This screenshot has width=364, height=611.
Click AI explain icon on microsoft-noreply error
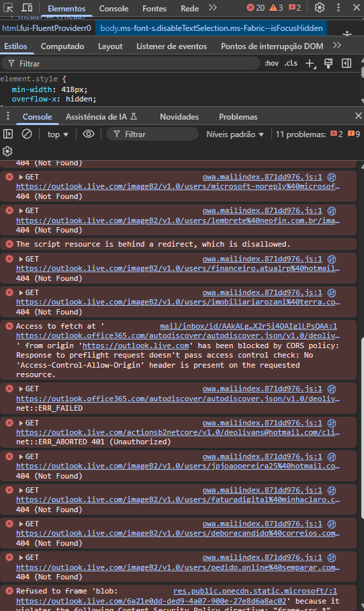pyautogui.click(x=332, y=177)
